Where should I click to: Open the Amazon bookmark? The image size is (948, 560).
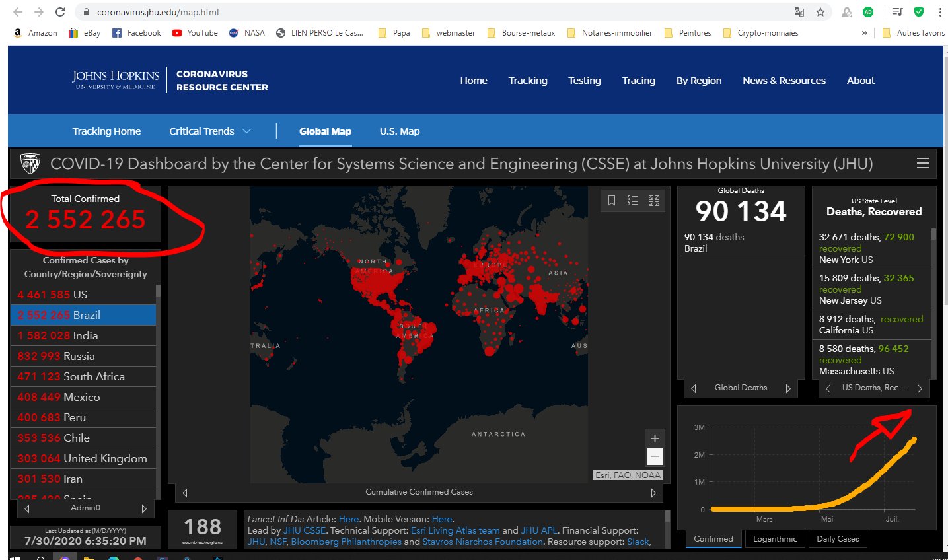36,33
